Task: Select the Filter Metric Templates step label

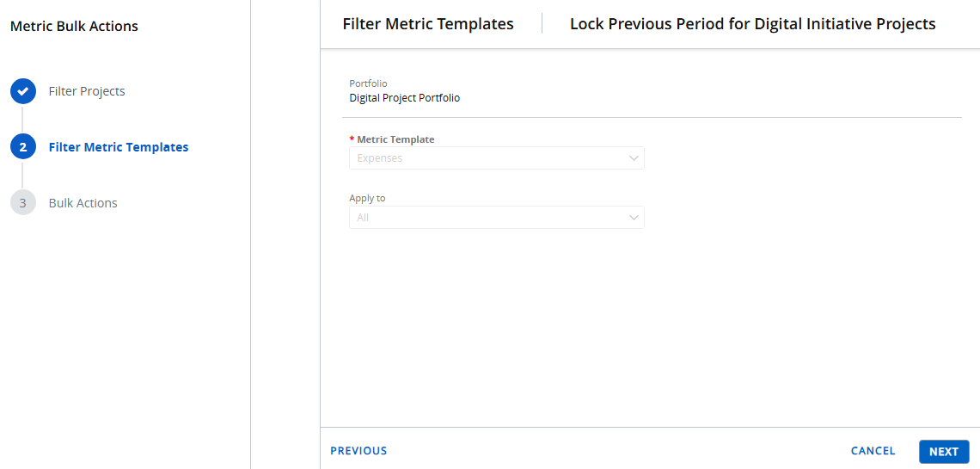Action: [x=119, y=147]
